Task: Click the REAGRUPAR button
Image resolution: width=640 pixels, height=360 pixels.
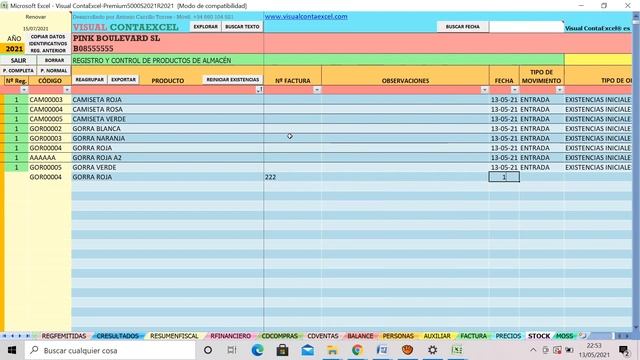Action: tap(90, 80)
